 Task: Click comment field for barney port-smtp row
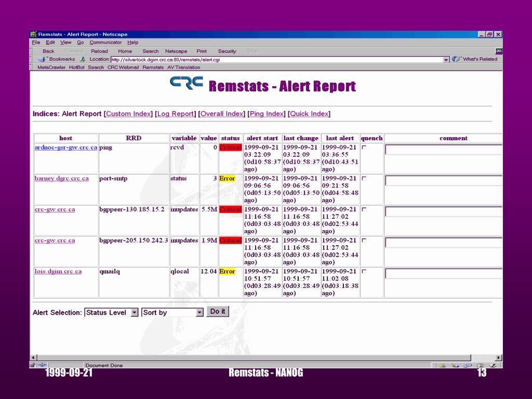(x=444, y=180)
